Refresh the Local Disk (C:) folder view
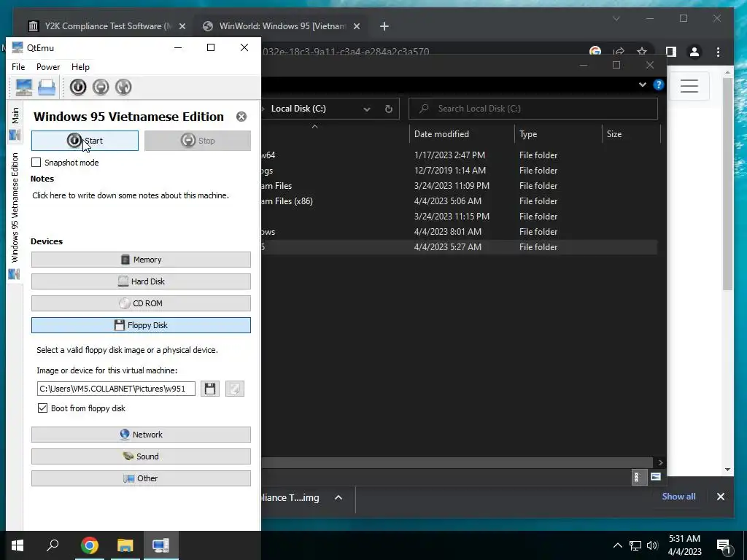The height and width of the screenshot is (560, 747). [x=388, y=109]
